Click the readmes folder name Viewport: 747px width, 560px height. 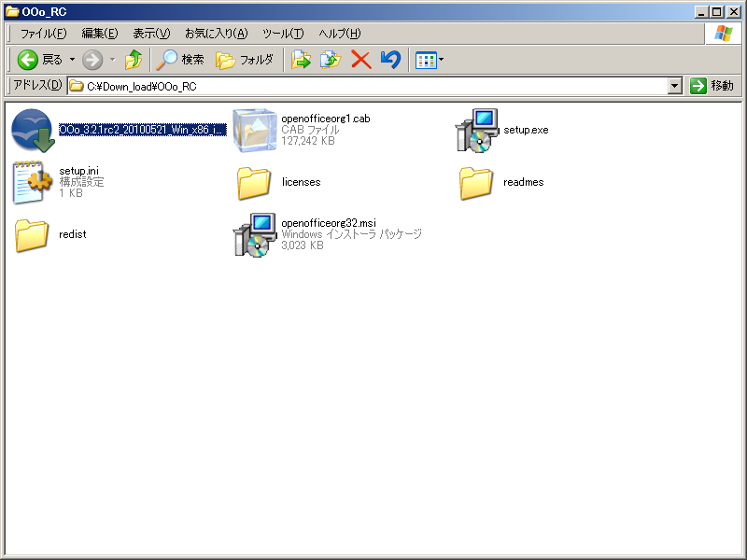[524, 182]
